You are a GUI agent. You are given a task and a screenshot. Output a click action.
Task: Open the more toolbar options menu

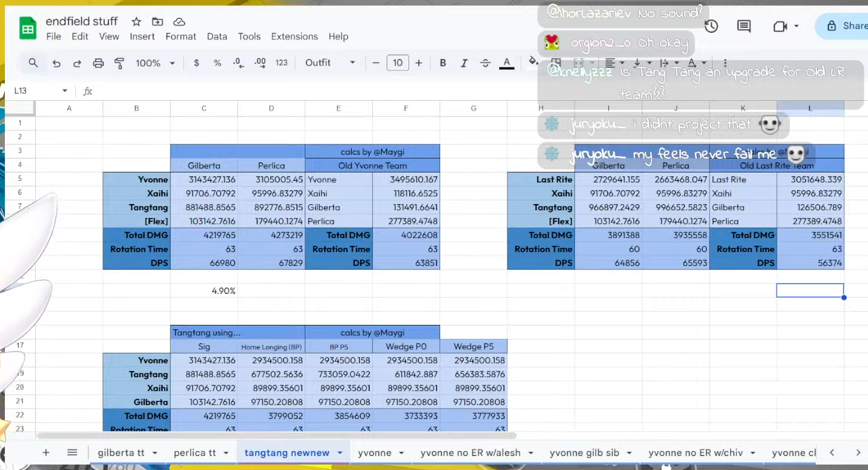point(725,63)
